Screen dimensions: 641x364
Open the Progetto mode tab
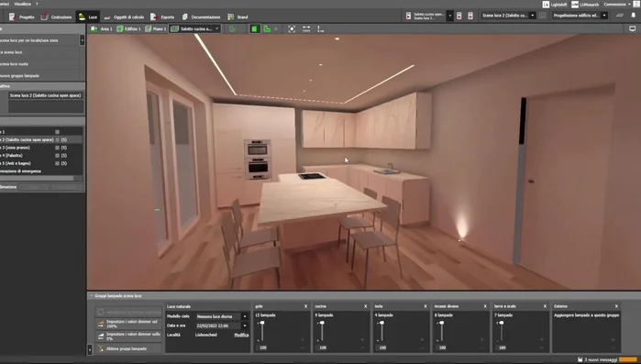click(22, 17)
